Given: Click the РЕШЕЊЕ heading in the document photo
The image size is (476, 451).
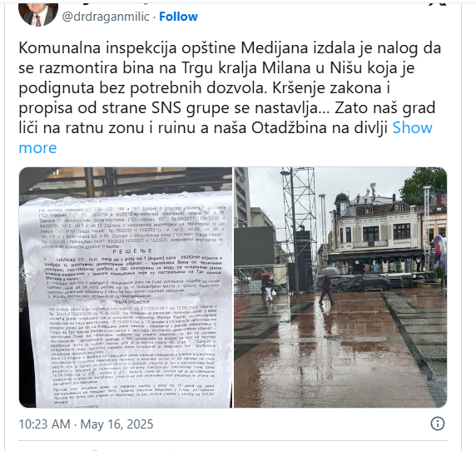Looking at the screenshot, I should (x=132, y=251).
